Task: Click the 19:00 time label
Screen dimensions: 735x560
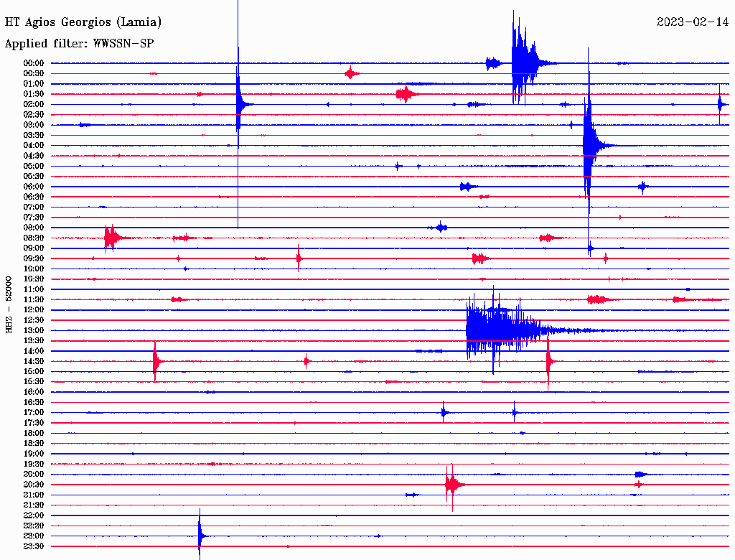Action: pos(34,454)
